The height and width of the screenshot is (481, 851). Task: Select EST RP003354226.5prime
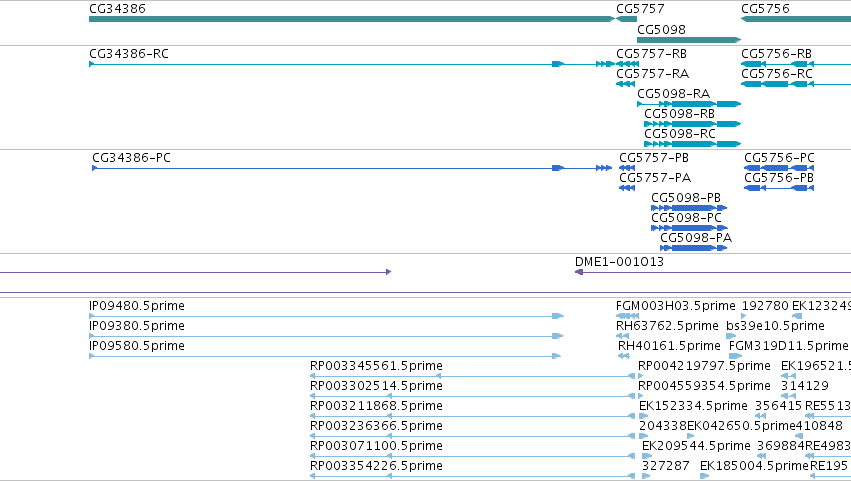click(473, 476)
